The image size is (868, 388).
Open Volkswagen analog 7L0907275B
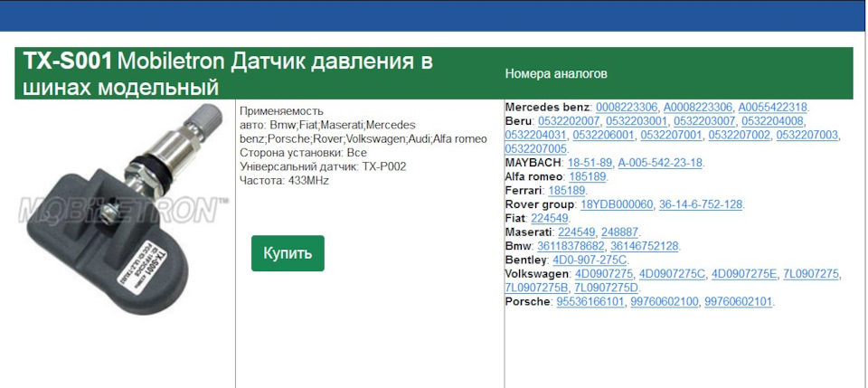(x=537, y=288)
